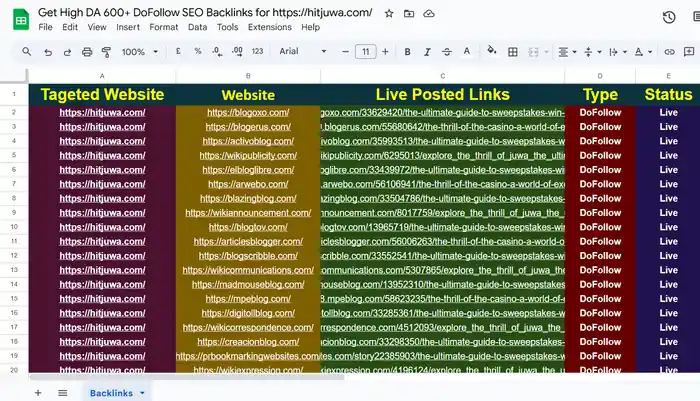Select the Backlinks sheet tab

pyautogui.click(x=111, y=393)
